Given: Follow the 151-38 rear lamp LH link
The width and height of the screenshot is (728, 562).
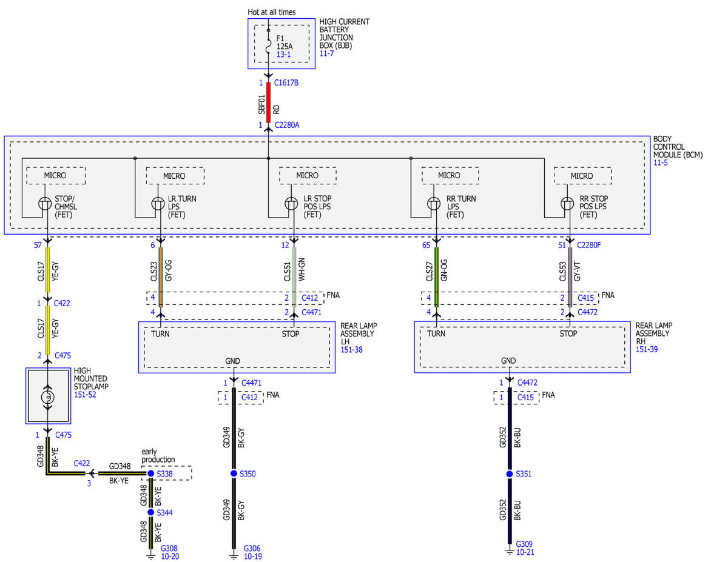Looking at the screenshot, I should [x=351, y=349].
